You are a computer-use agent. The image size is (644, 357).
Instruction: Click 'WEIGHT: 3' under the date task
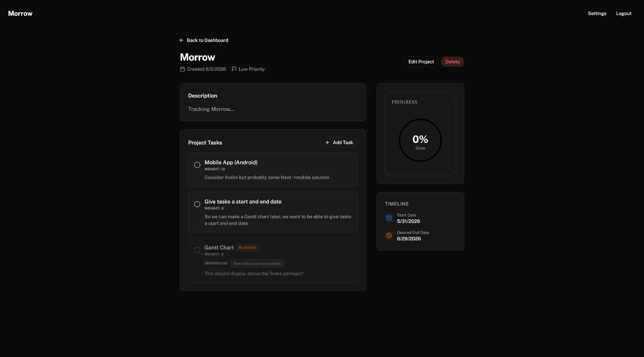[x=214, y=209]
